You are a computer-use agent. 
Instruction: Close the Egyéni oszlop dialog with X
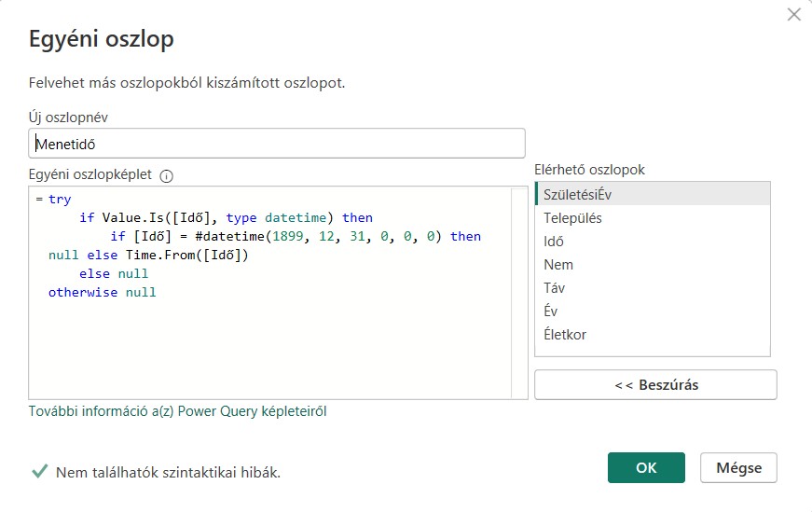pyautogui.click(x=794, y=15)
